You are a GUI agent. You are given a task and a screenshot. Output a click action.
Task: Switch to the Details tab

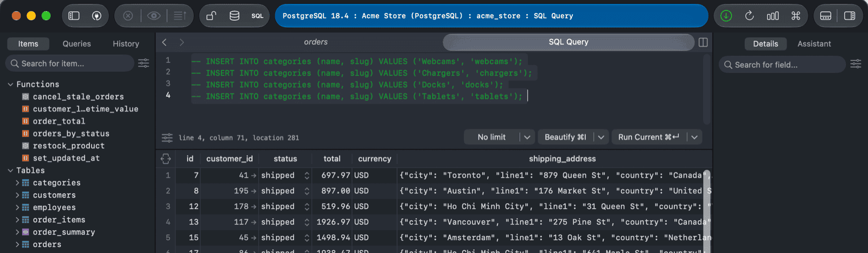click(765, 44)
